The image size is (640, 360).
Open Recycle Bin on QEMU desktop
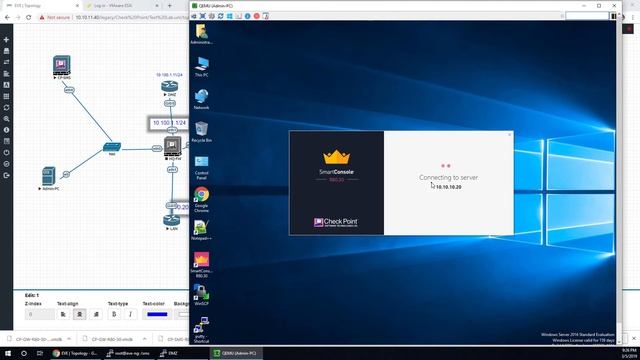click(x=201, y=131)
